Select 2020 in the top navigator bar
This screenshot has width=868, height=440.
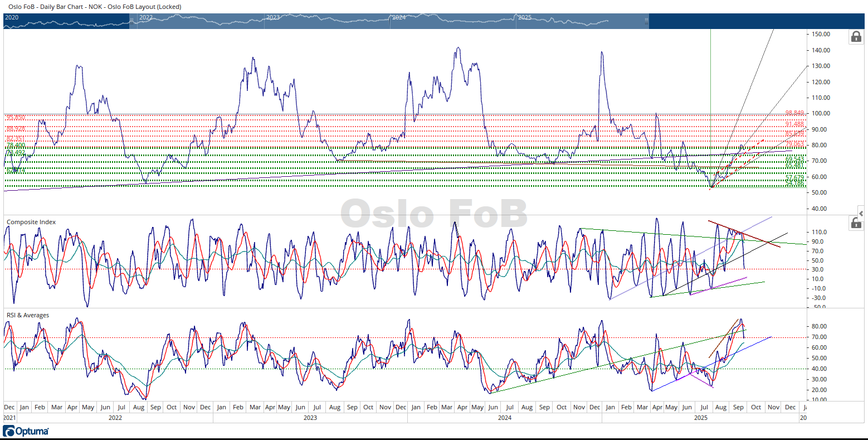12,17
